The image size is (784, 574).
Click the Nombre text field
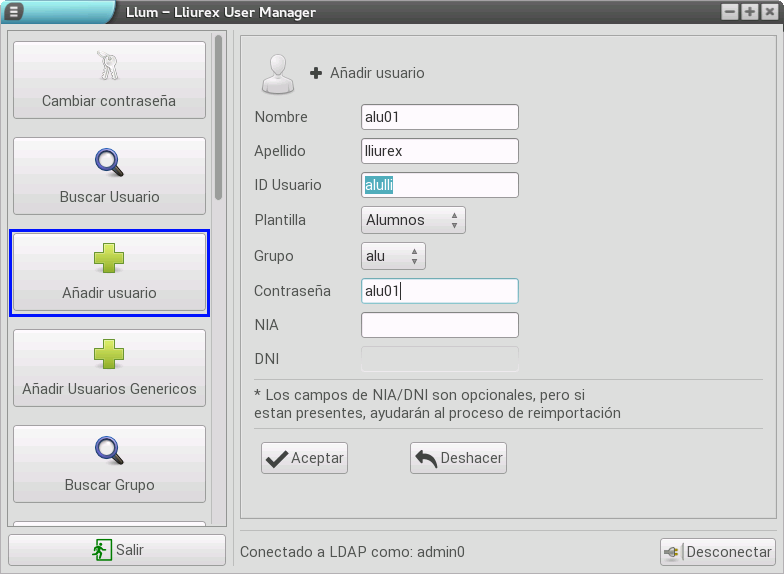[439, 117]
